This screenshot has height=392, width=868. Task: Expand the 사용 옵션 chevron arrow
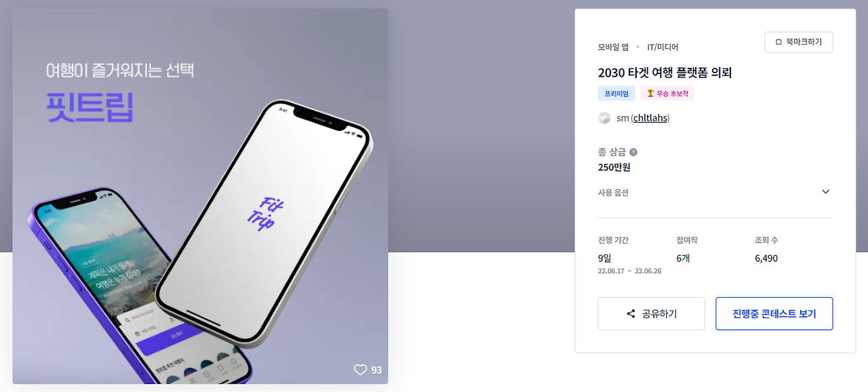[825, 192]
